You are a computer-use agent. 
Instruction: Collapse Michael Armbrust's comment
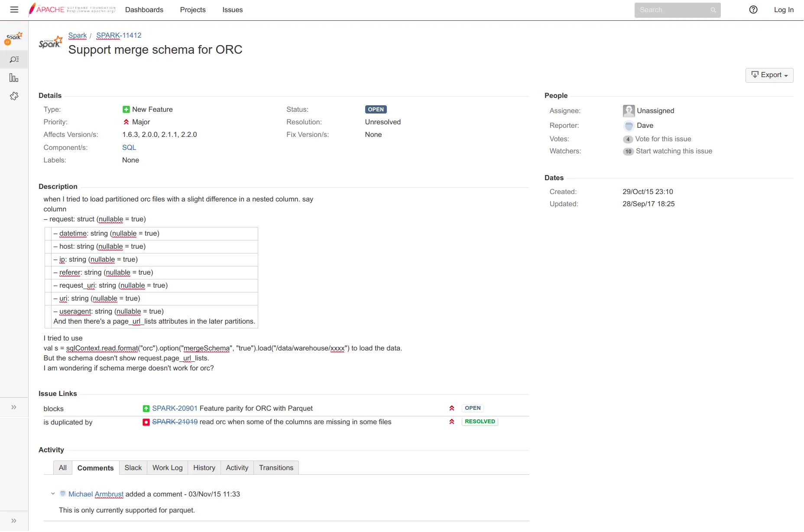53,494
